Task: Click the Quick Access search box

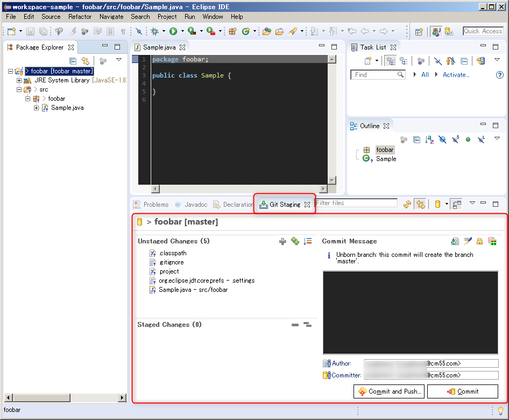Action: pyautogui.click(x=483, y=31)
